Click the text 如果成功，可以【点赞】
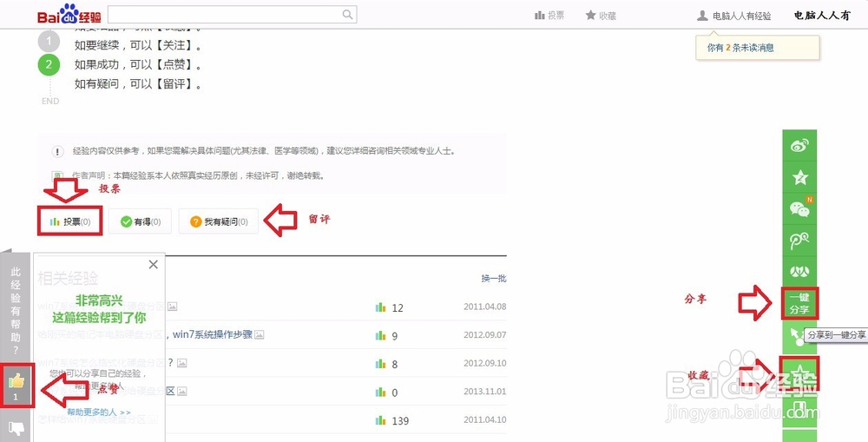 click(138, 65)
